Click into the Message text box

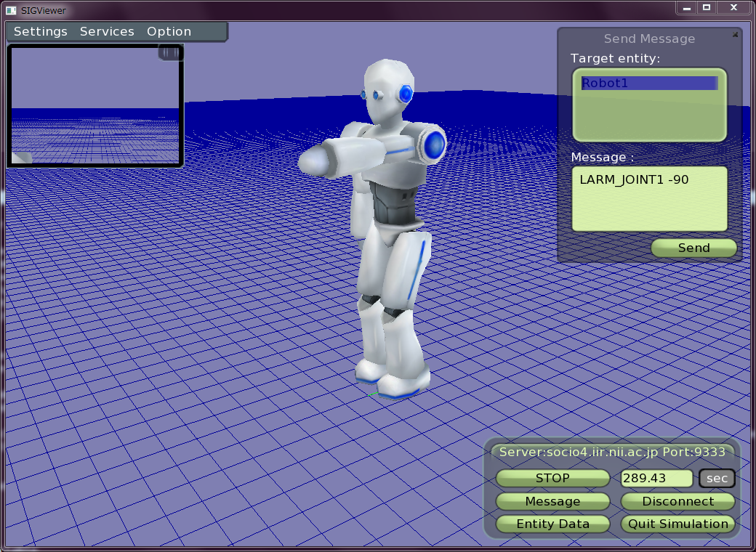[x=648, y=198]
